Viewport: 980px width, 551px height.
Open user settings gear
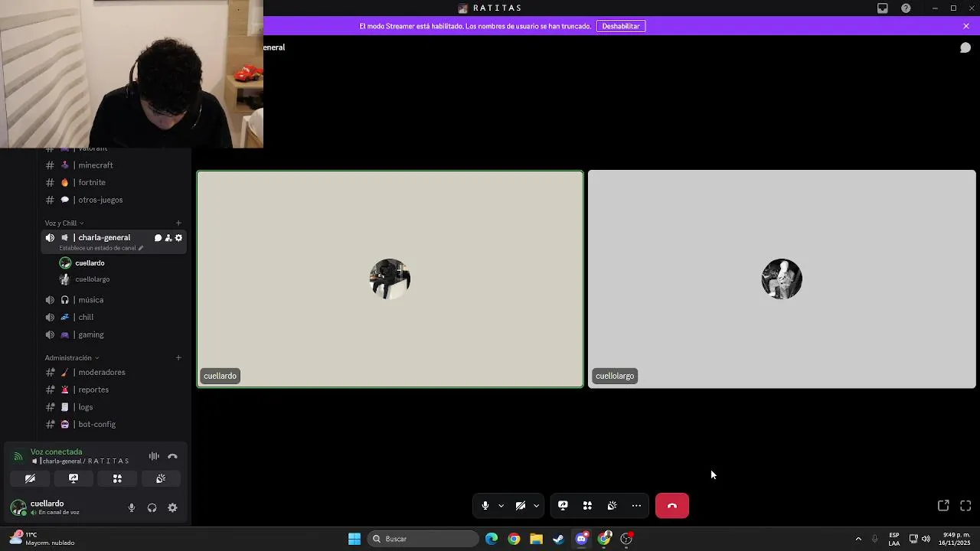pos(172,507)
